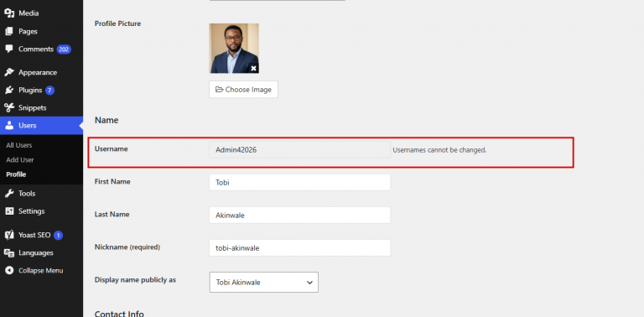This screenshot has height=317, width=644.
Task: Click the disabled Username field
Action: pyautogui.click(x=300, y=150)
